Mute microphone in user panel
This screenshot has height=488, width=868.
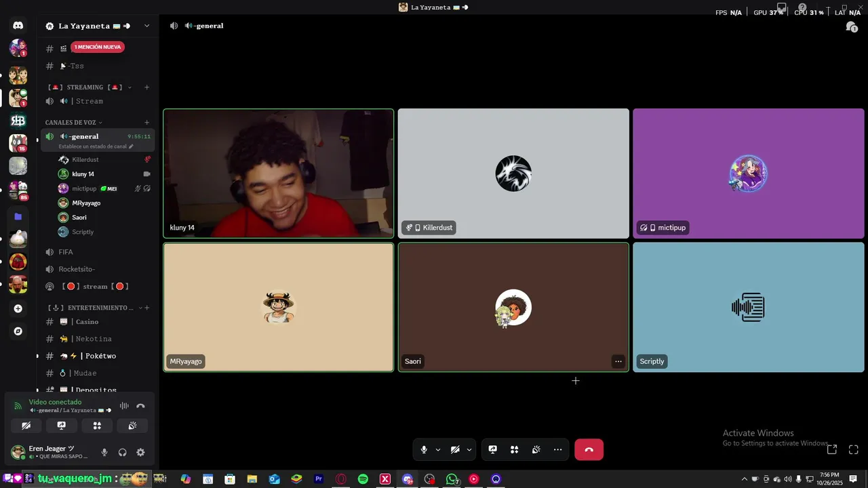[104, 452]
